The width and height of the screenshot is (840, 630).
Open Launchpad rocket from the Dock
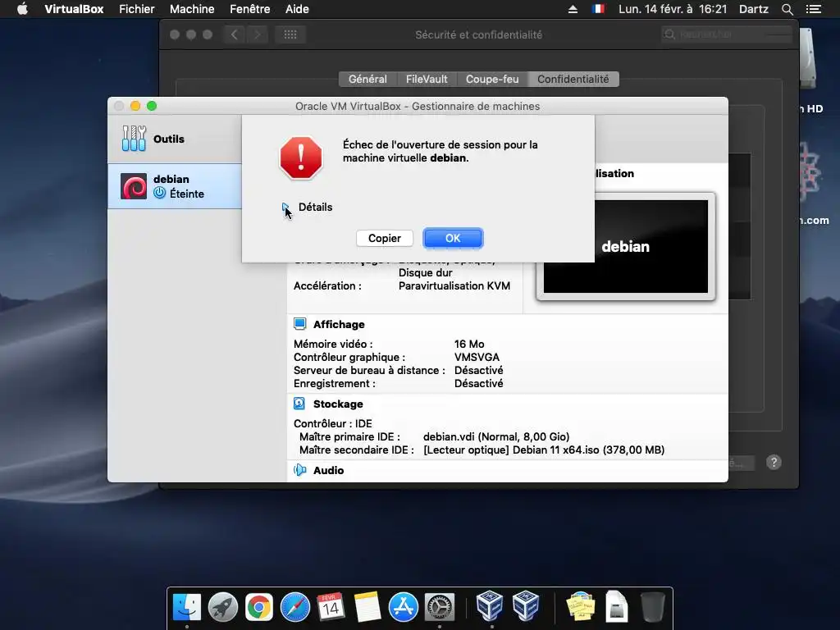(223, 607)
